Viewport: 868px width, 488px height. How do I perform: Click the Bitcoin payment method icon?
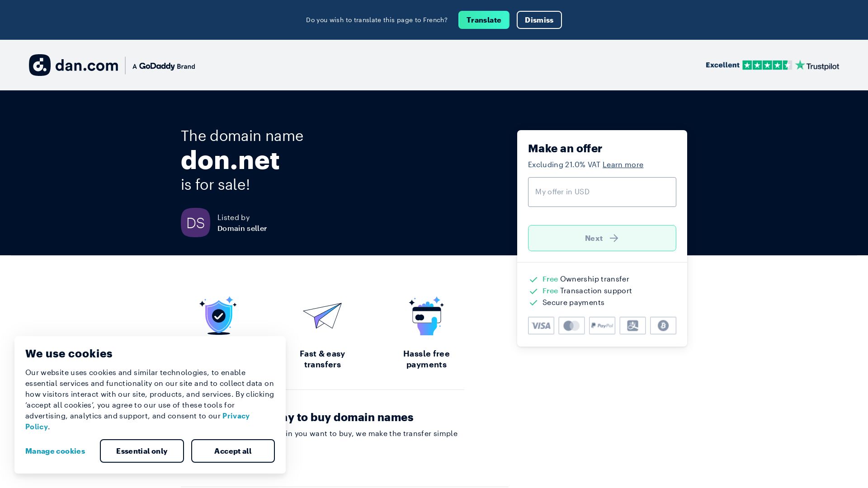pyautogui.click(x=663, y=325)
